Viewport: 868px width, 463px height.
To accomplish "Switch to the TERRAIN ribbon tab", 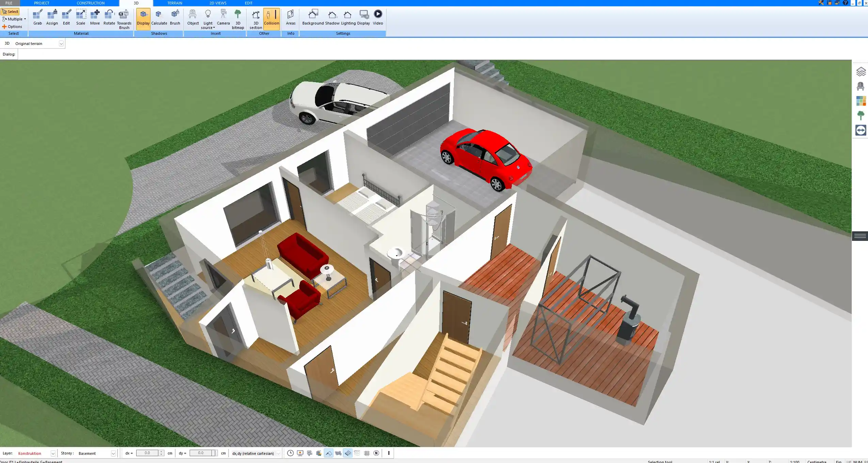I will coord(175,3).
